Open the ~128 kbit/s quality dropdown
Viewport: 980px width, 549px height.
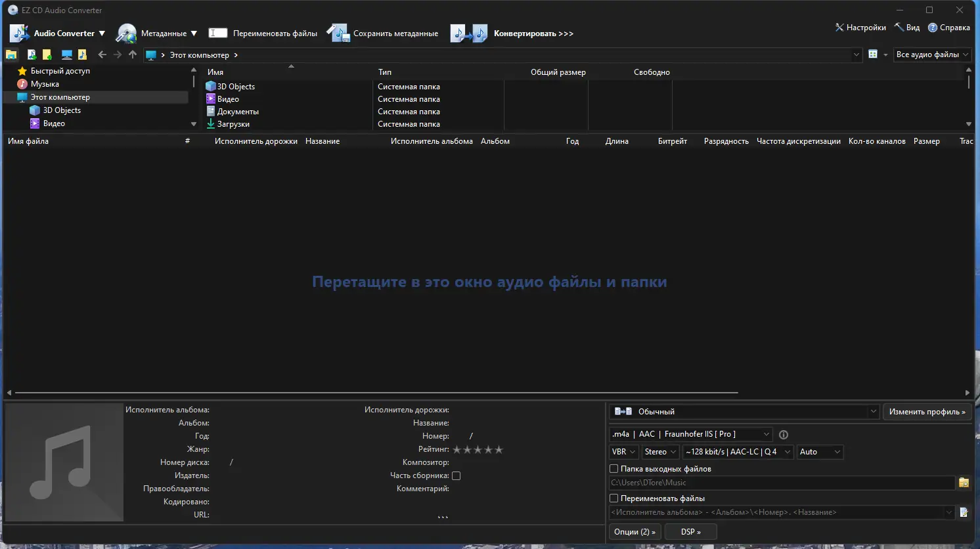click(x=738, y=452)
